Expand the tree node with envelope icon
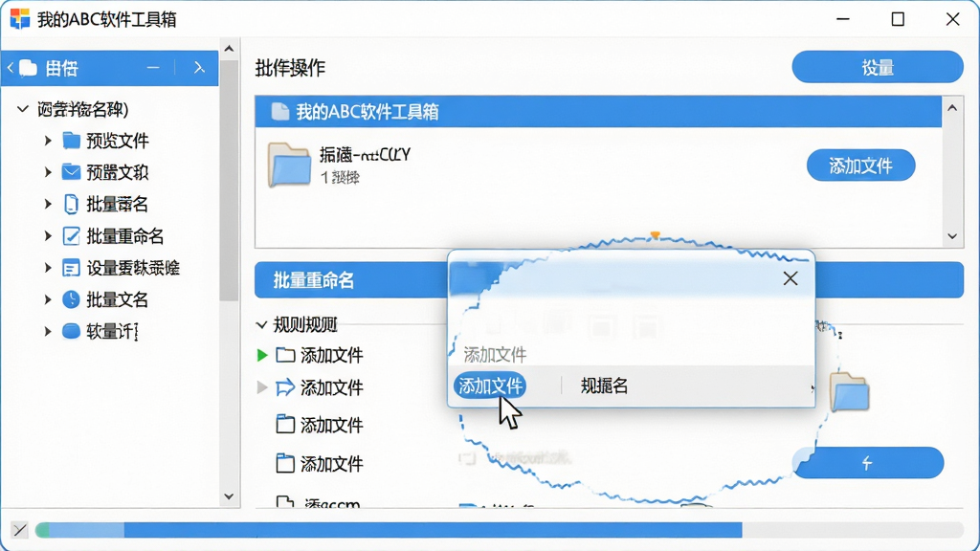 (48, 172)
